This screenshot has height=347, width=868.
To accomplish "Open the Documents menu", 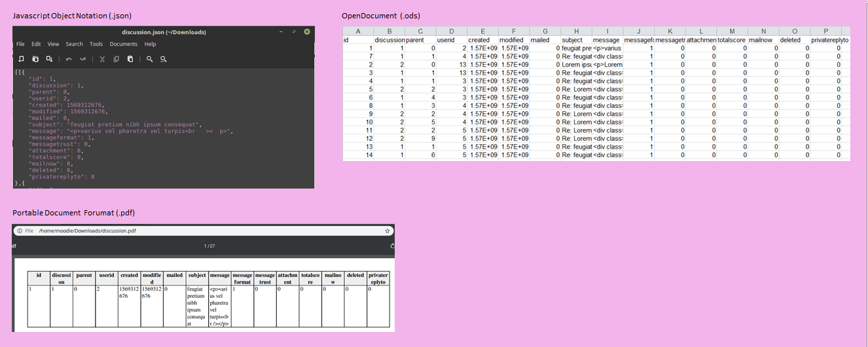I will (x=124, y=44).
